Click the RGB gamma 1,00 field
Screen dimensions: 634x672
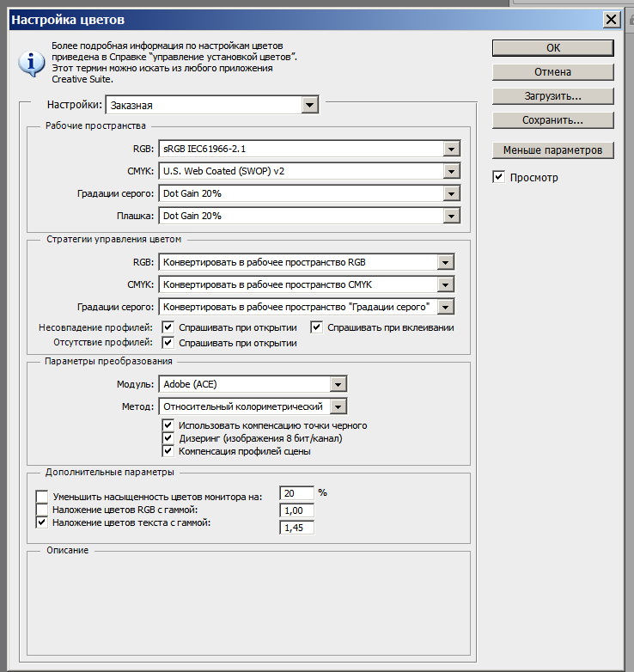pyautogui.click(x=296, y=510)
